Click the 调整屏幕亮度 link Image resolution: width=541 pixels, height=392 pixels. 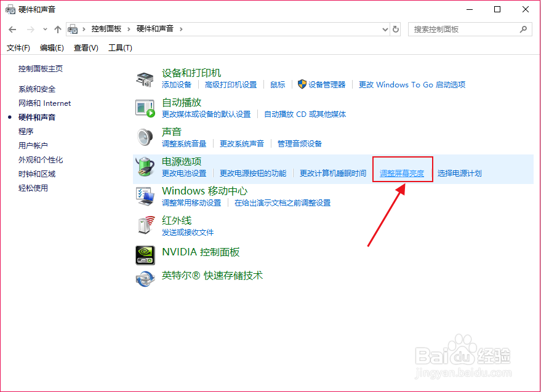(403, 173)
